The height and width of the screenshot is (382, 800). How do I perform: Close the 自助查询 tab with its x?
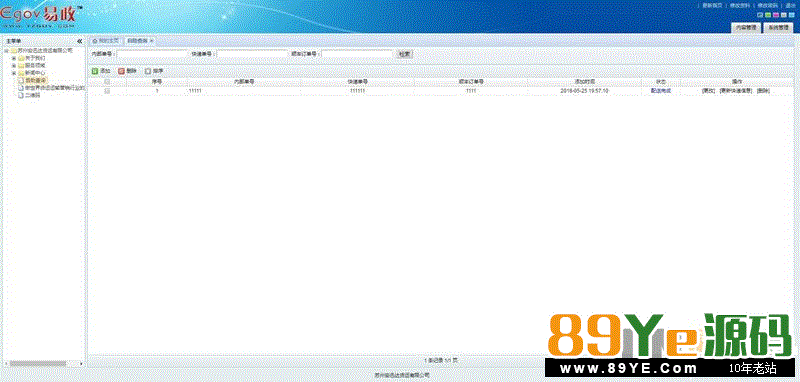pyautogui.click(x=152, y=40)
